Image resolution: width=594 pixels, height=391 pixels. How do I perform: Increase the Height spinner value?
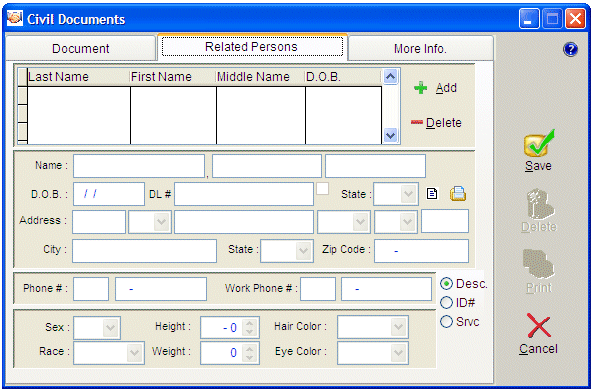click(x=249, y=323)
